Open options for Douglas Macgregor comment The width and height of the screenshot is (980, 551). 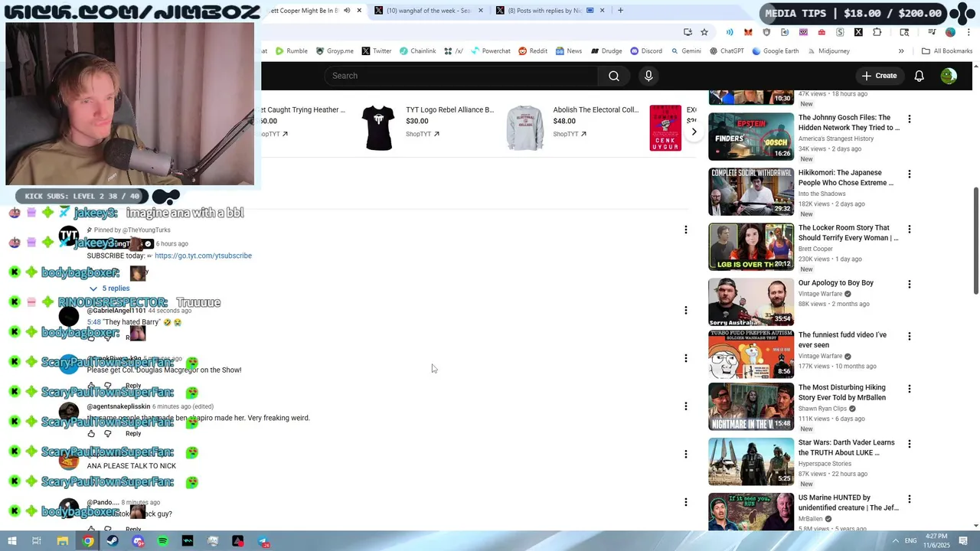coord(686,358)
